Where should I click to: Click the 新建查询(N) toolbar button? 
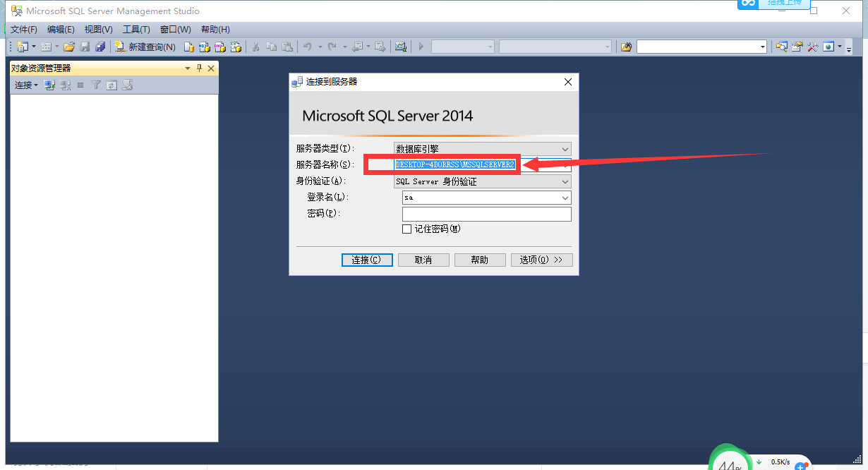(145, 47)
